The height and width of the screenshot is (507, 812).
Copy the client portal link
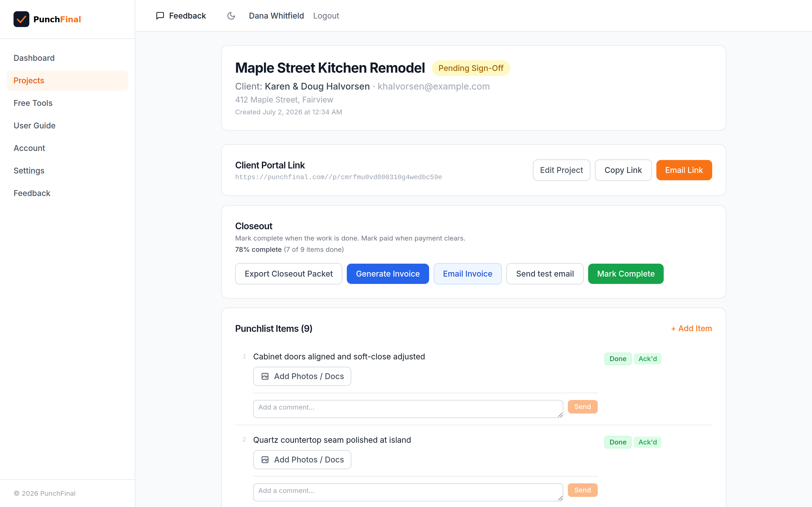(623, 170)
